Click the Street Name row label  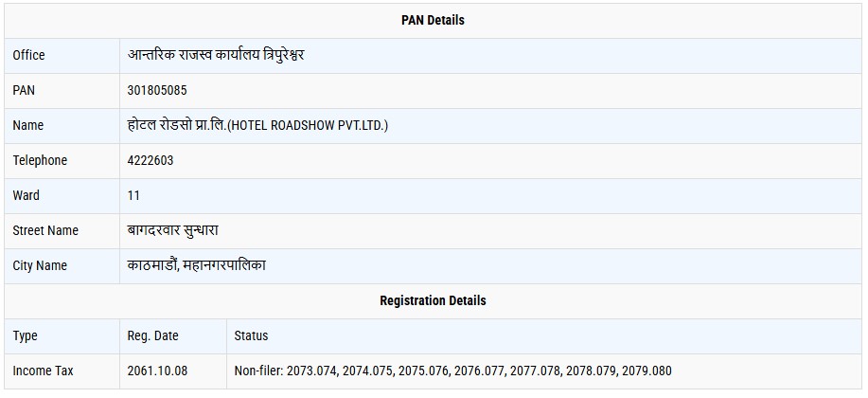[45, 230]
